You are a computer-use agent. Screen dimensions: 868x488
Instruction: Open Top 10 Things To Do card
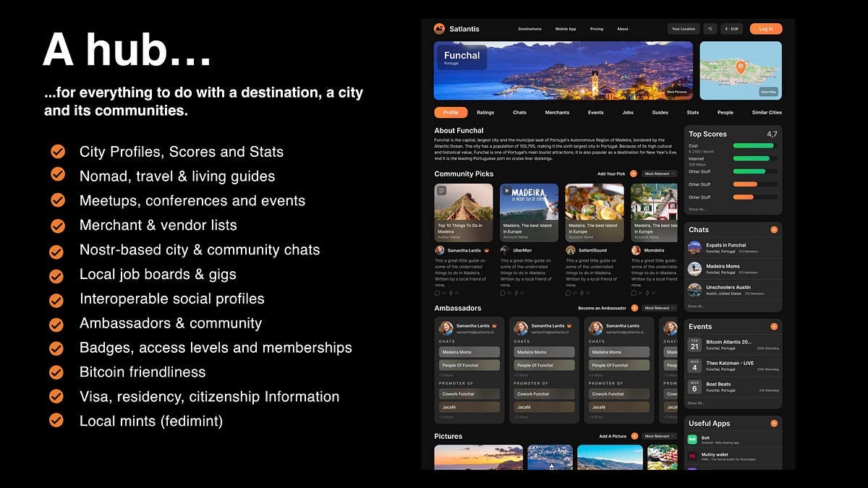pos(464,212)
